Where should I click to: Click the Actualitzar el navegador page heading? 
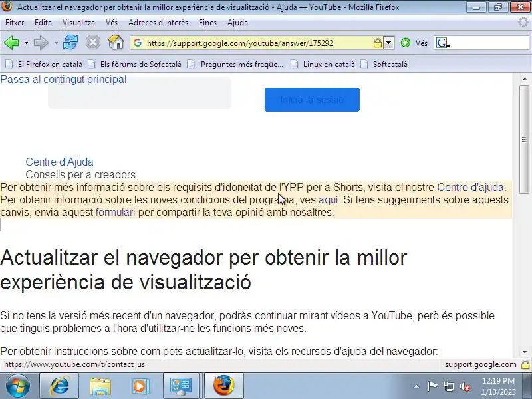[203, 270]
